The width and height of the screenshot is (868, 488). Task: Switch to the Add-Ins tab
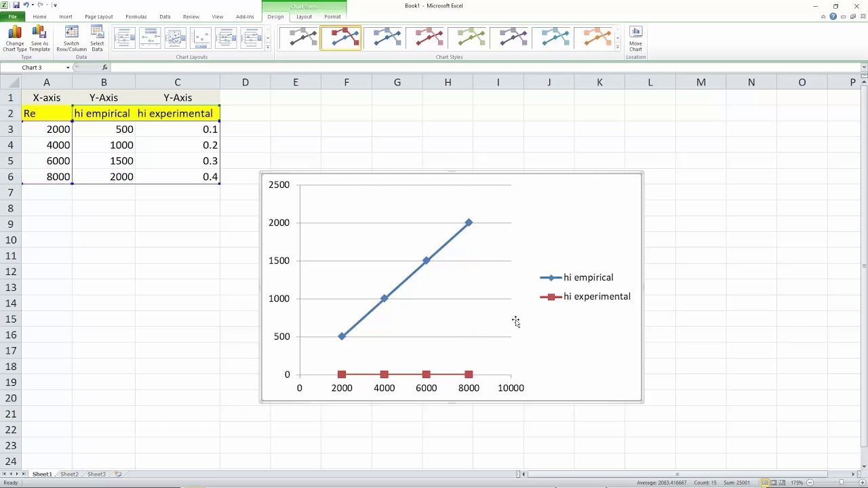point(245,16)
